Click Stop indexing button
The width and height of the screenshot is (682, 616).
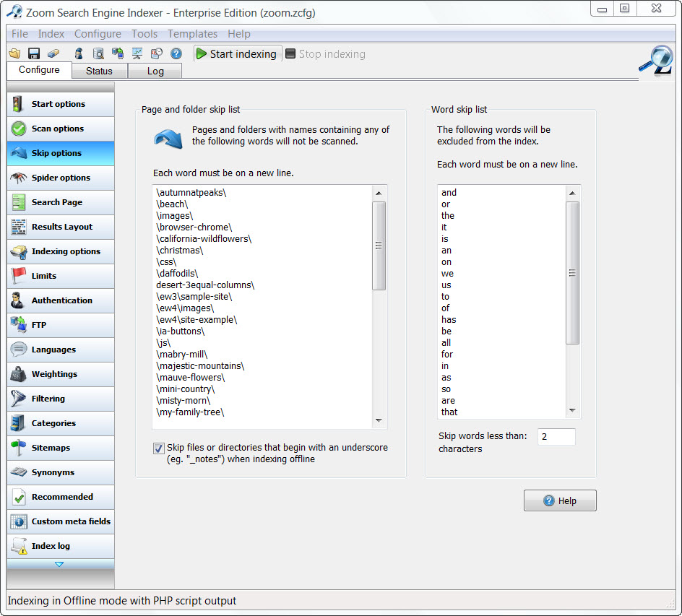click(x=325, y=54)
